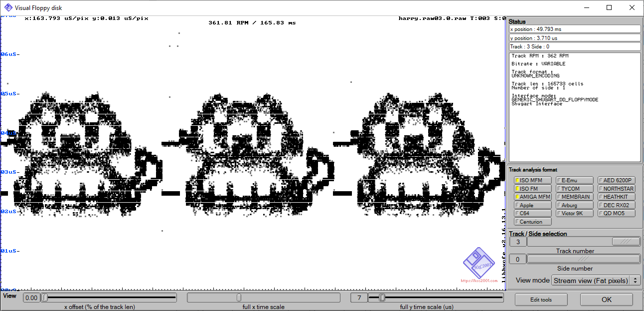Enable the DEC RX02 decoding format
This screenshot has height=311, width=644.
tap(616, 205)
